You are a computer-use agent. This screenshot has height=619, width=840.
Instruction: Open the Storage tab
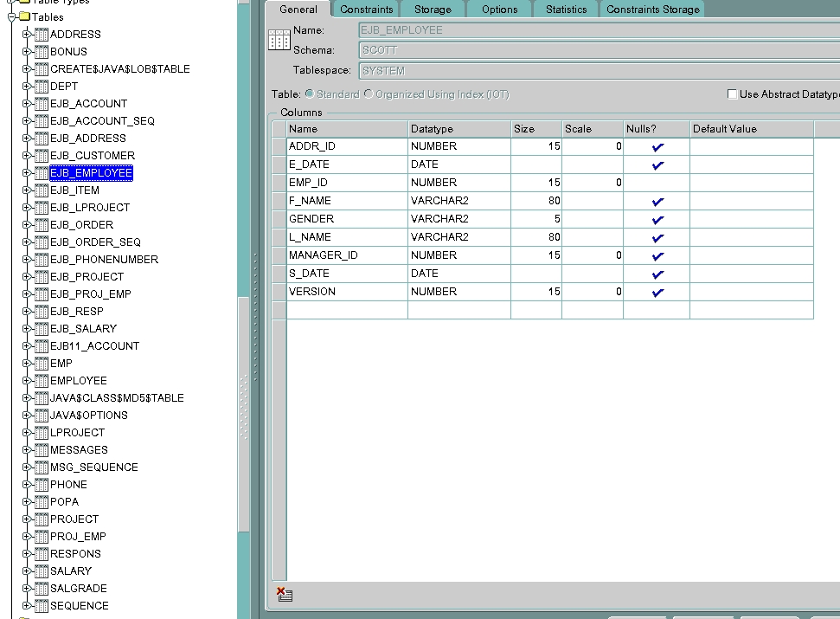(x=433, y=10)
